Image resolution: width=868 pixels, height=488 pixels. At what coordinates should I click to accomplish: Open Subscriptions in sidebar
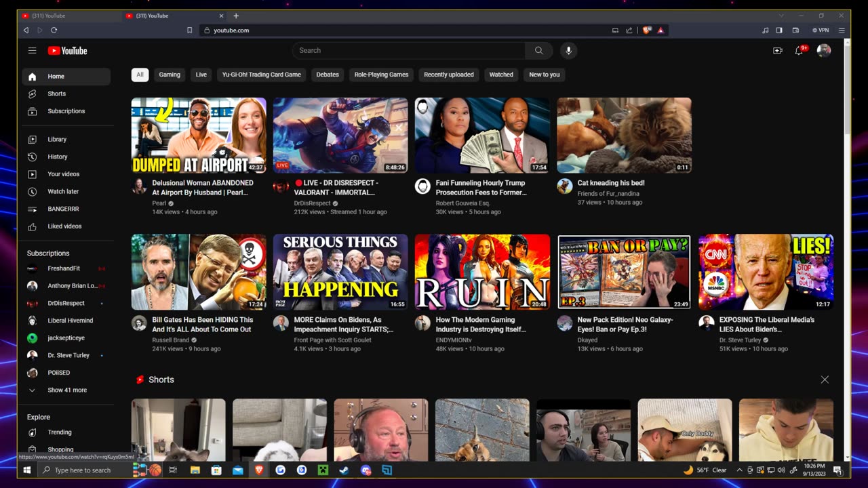click(66, 111)
